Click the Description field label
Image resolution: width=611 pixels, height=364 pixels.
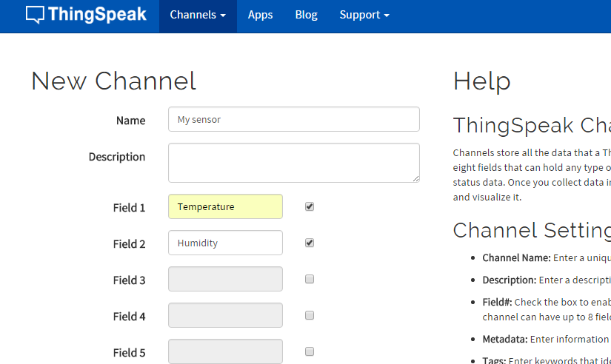(117, 157)
